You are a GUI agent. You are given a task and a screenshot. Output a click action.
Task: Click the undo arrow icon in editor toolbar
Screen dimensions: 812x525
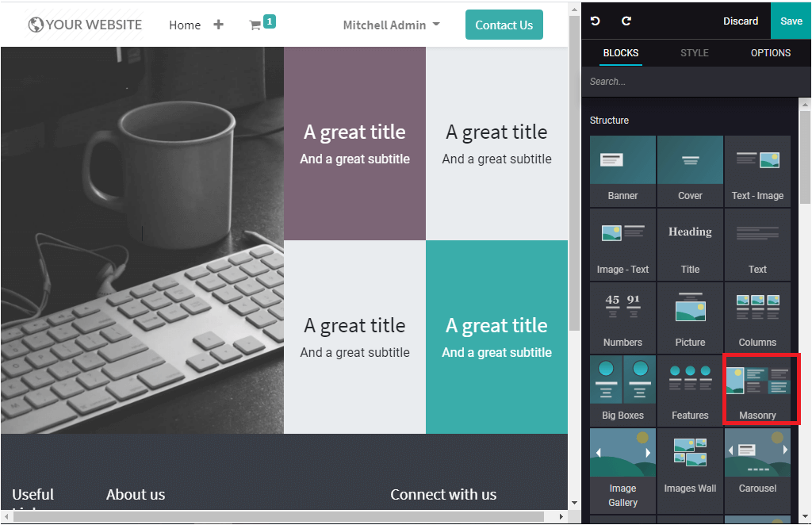click(595, 21)
